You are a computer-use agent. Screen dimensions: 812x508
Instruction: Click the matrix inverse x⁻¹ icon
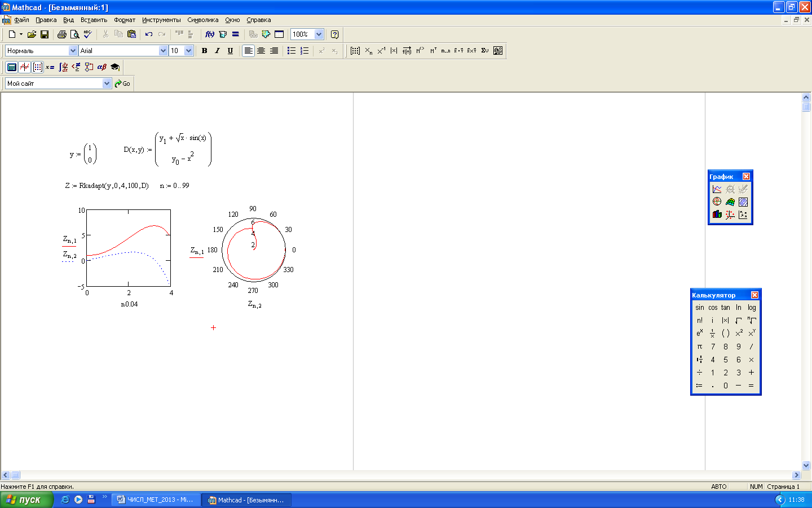click(381, 51)
